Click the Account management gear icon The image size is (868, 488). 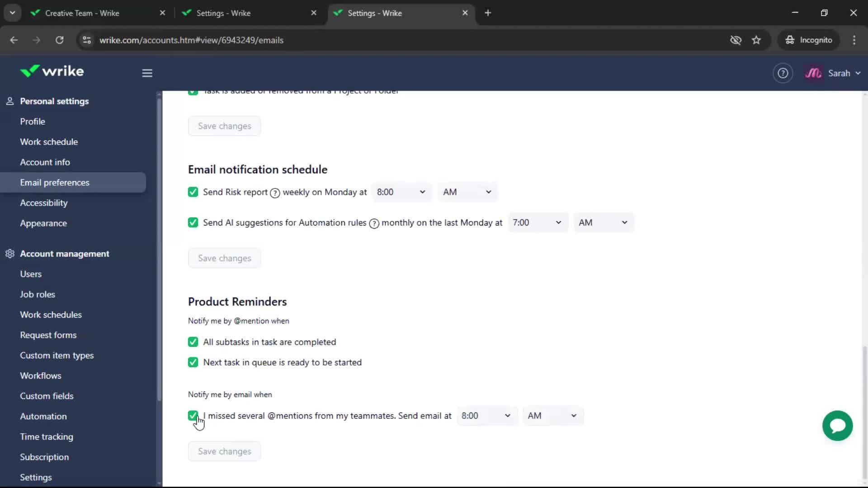coord(10,253)
